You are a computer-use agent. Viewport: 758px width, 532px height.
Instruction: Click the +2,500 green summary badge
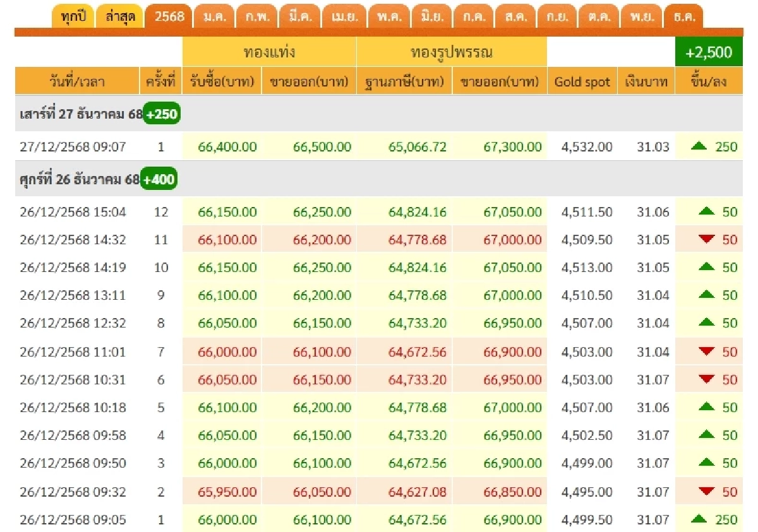point(709,52)
